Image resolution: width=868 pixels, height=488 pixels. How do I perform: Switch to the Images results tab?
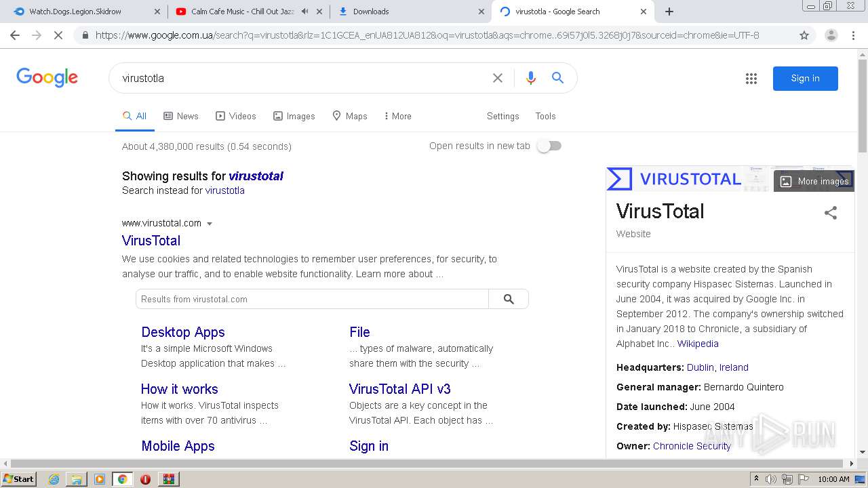click(x=294, y=116)
